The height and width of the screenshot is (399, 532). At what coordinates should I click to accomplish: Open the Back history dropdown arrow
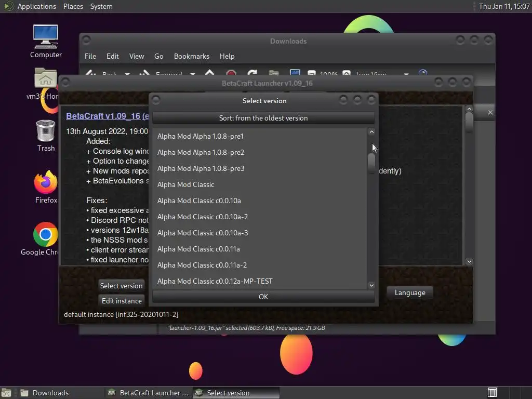pos(127,74)
